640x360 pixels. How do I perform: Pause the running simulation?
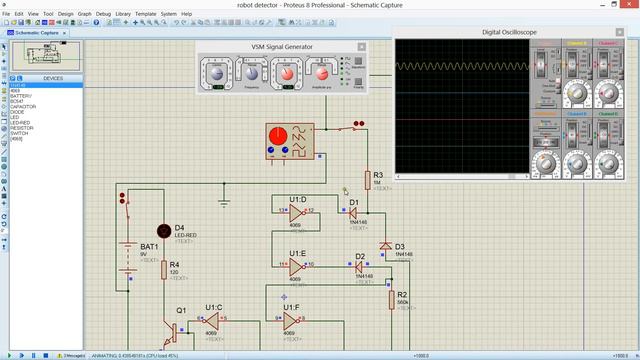[33, 356]
